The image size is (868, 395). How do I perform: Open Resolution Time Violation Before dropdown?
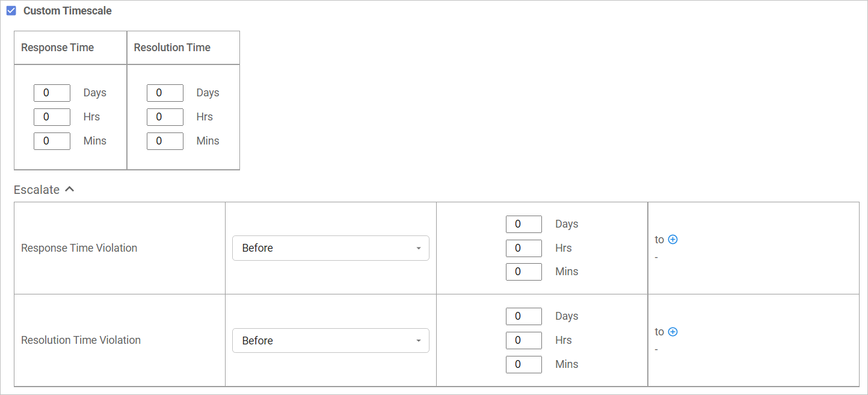point(330,340)
